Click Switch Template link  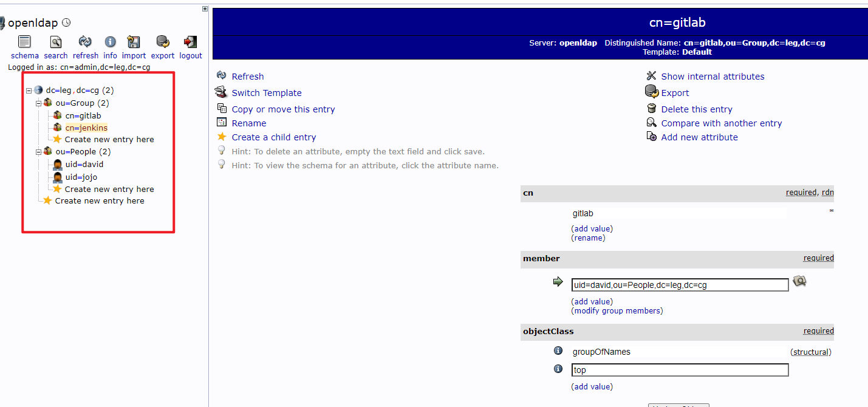coord(266,93)
